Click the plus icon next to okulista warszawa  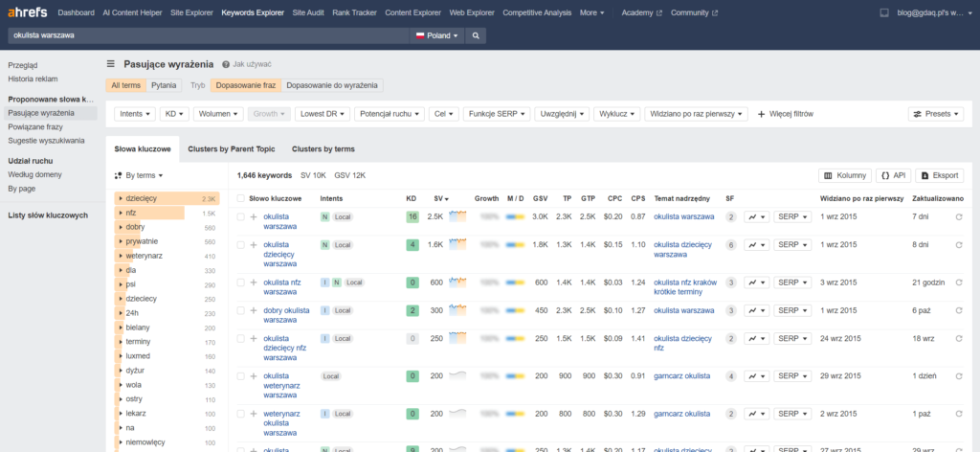pyautogui.click(x=254, y=217)
